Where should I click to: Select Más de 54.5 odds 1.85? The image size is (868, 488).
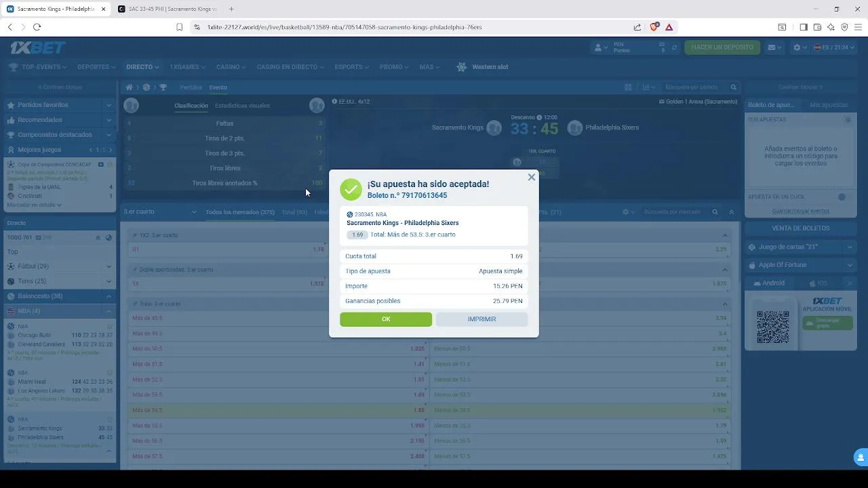[x=278, y=410]
